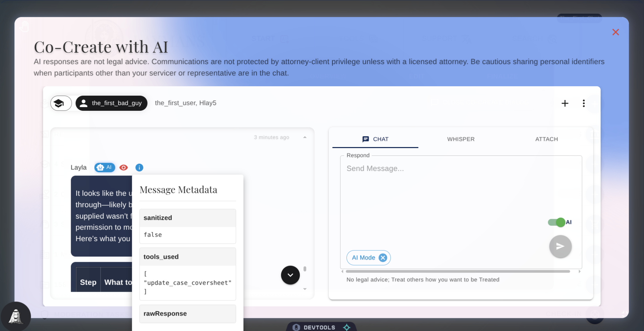The width and height of the screenshot is (644, 331).
Task: Click the info icon beside Layla's badges
Action: click(x=139, y=168)
